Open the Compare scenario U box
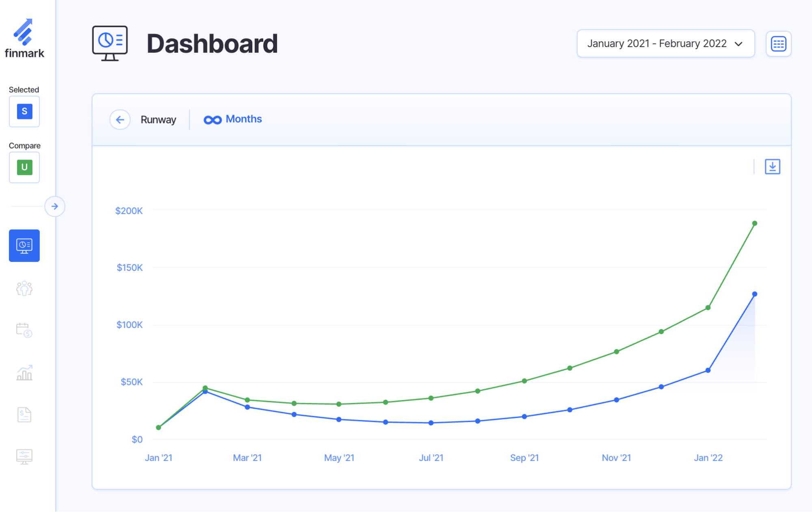 (x=24, y=167)
